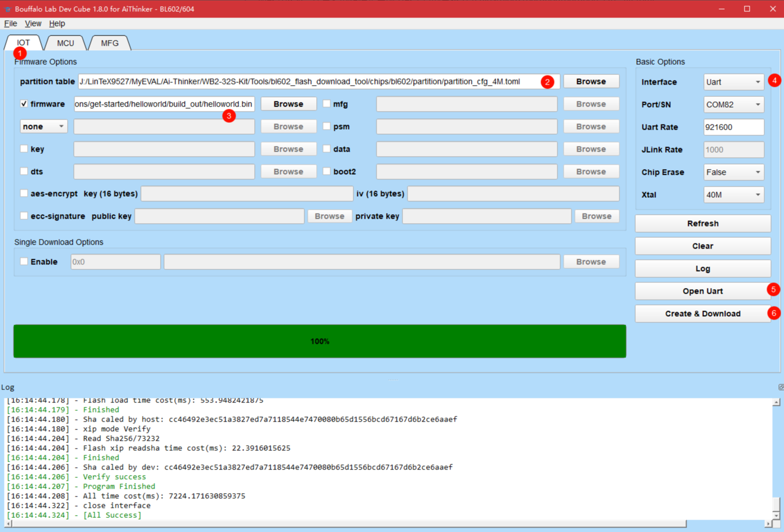Screen dimensions: 784x532
Task: Open the Xtal 40M dropdown
Action: point(733,194)
